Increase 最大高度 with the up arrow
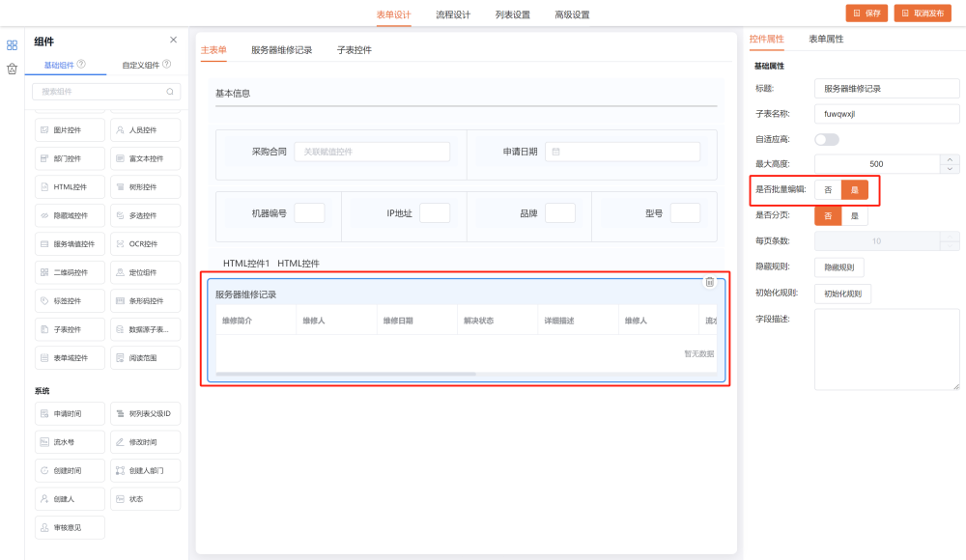This screenshot has height=560, width=966. [950, 159]
